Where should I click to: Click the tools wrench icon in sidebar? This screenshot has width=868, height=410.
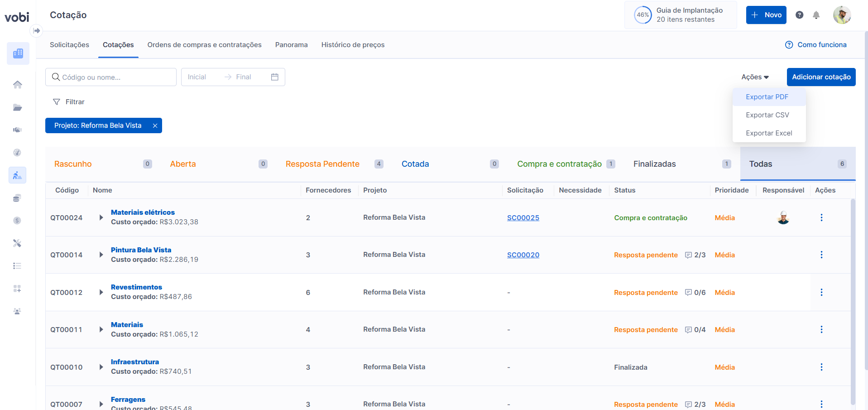18,243
